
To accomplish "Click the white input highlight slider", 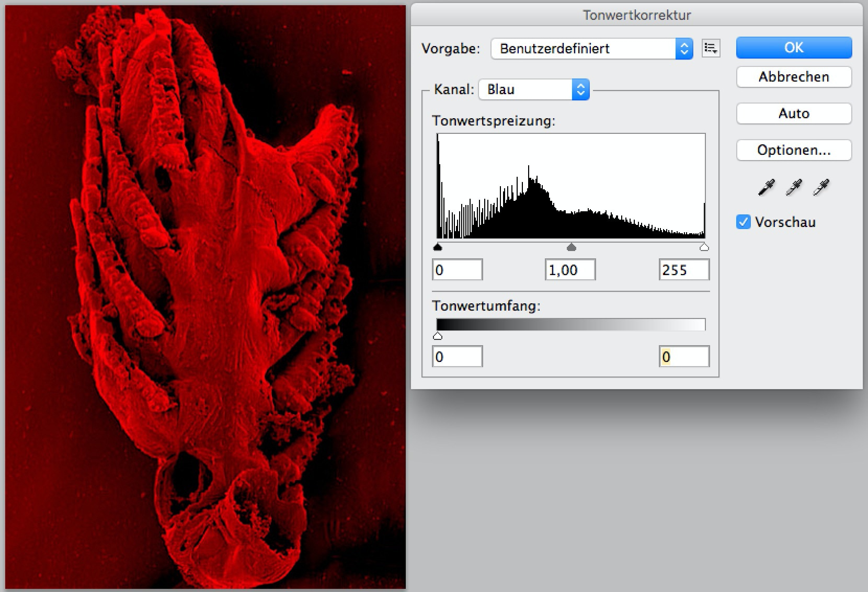I will click(704, 247).
